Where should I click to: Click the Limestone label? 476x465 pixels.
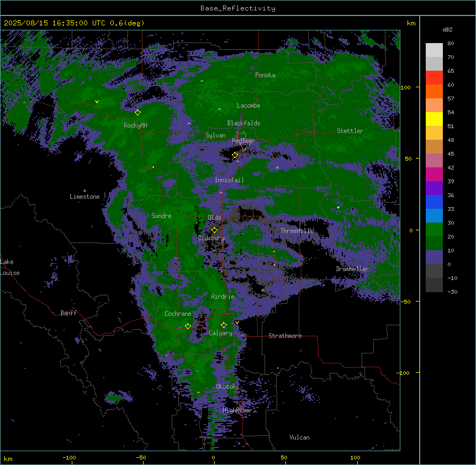(x=84, y=197)
